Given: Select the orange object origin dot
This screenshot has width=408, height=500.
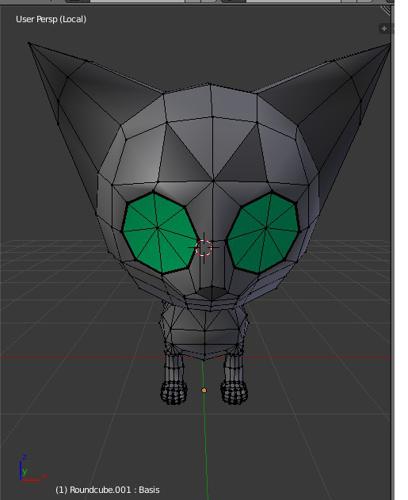Looking at the screenshot, I should (x=204, y=390).
